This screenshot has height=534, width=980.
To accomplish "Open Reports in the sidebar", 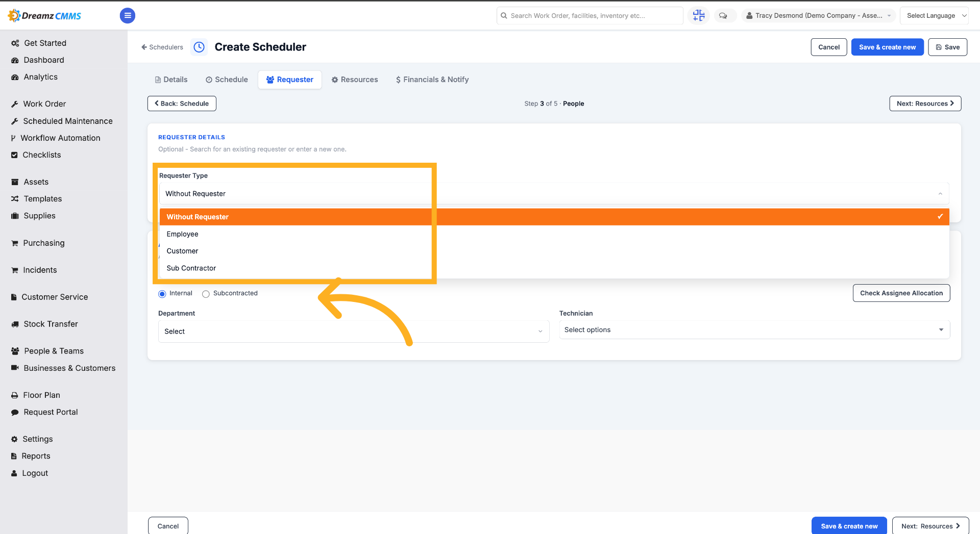I will 36,456.
